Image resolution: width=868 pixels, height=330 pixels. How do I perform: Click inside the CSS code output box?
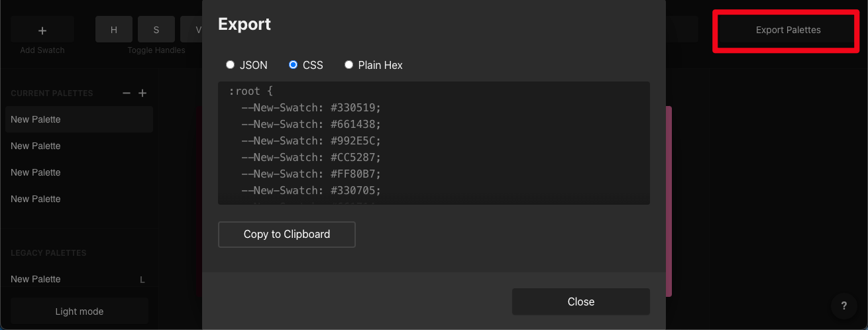point(433,142)
